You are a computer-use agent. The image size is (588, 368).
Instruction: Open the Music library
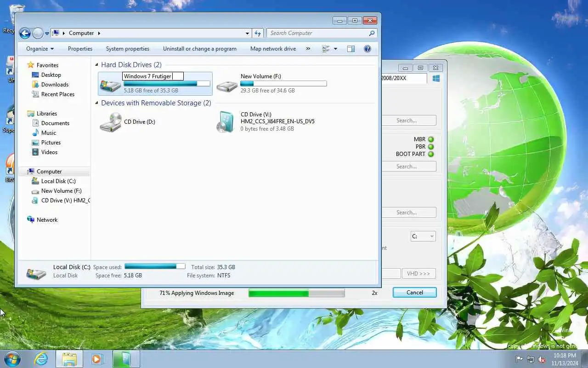click(49, 133)
